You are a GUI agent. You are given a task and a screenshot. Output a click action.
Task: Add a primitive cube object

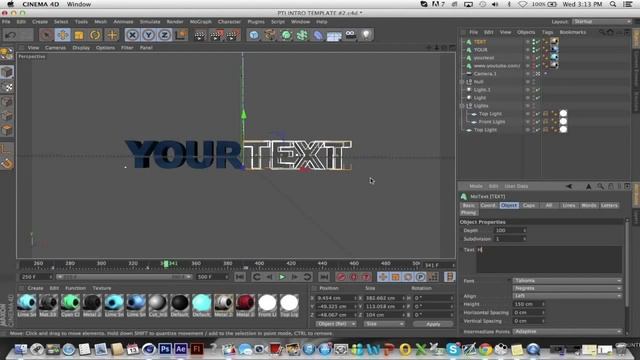point(254,36)
